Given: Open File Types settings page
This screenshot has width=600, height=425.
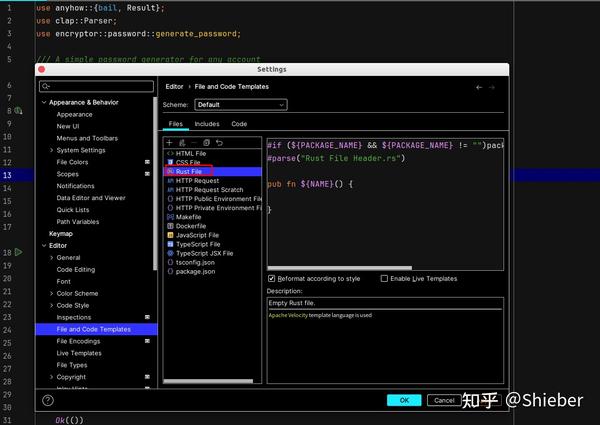Looking at the screenshot, I should tap(72, 365).
